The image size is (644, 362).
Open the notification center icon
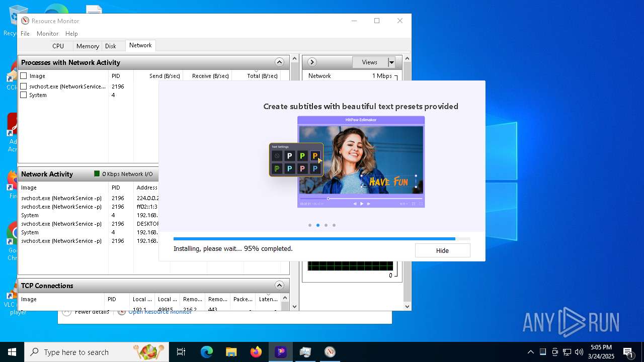coord(628,352)
